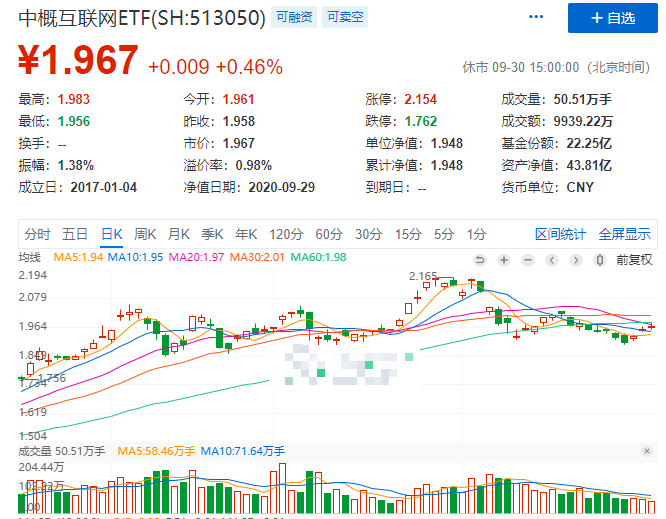Click volume MA10:71.64万手 label
The image size is (666, 519).
pos(242,451)
